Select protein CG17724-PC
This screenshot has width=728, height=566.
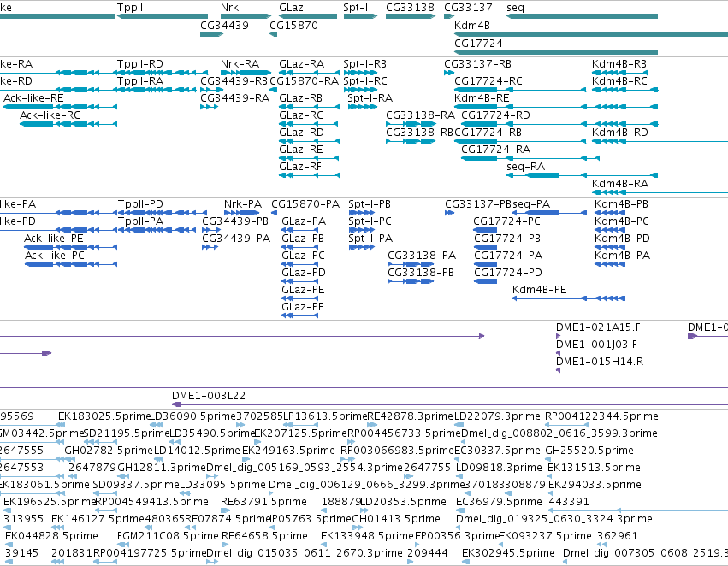point(506,221)
